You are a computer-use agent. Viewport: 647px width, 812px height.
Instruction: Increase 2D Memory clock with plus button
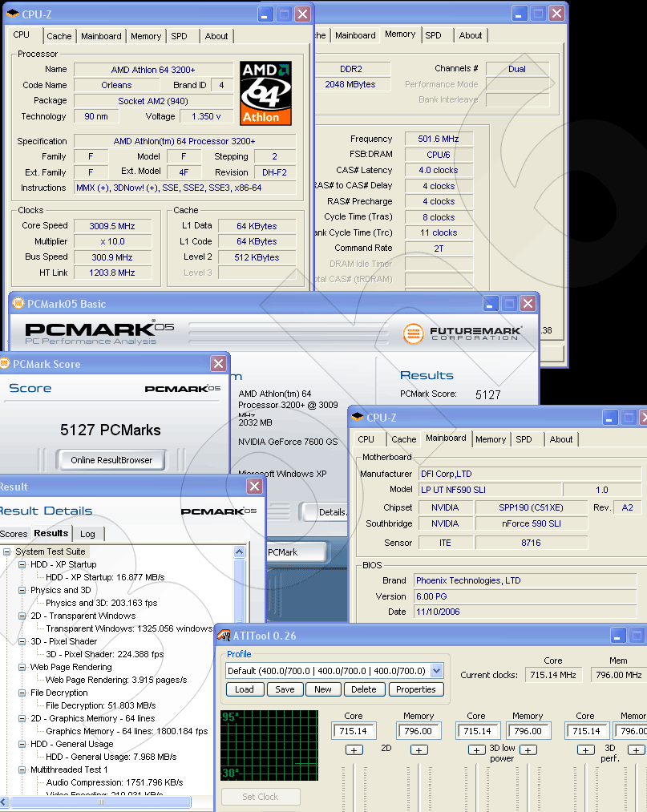(419, 749)
